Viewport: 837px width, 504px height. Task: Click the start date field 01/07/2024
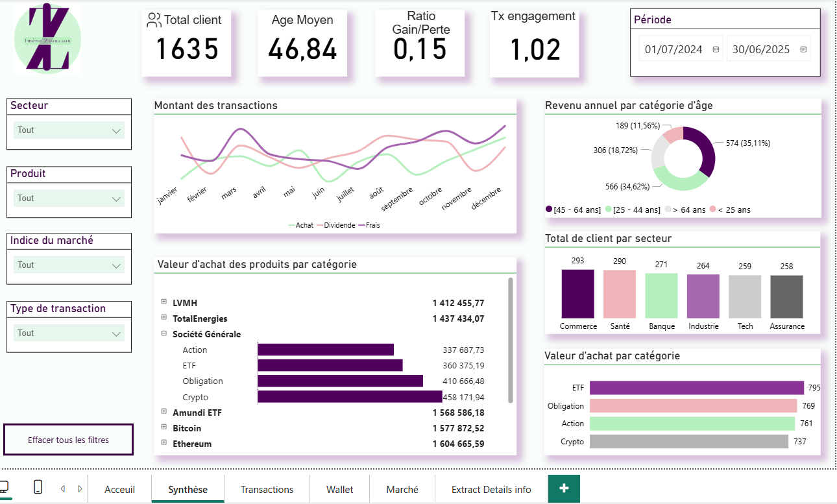[673, 49]
